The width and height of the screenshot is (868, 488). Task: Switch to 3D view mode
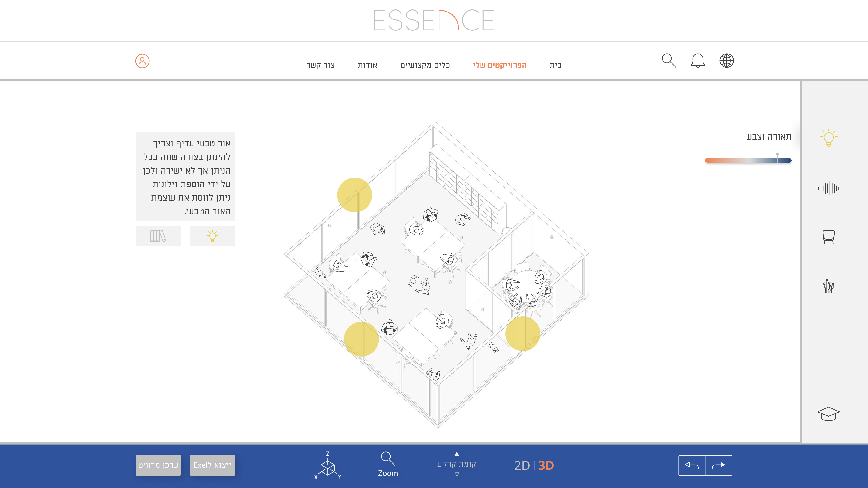click(546, 465)
